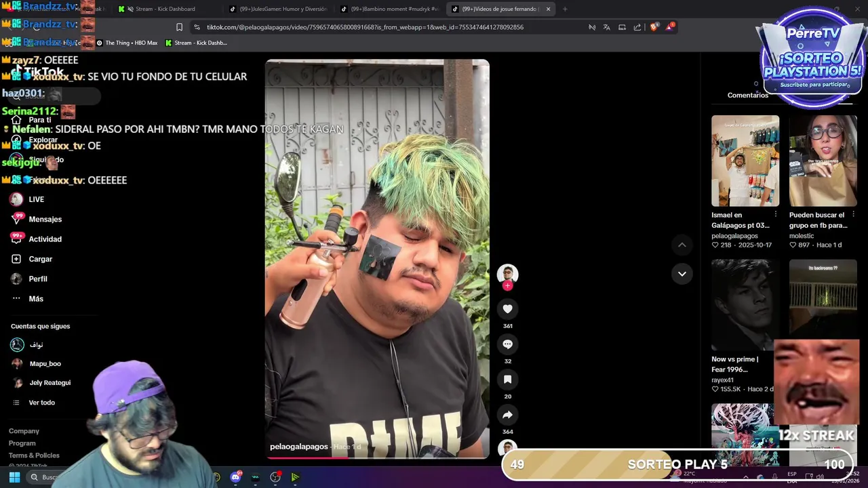Open the green play-arrow app in taskbar
Image resolution: width=868 pixels, height=488 pixels.
click(295, 477)
